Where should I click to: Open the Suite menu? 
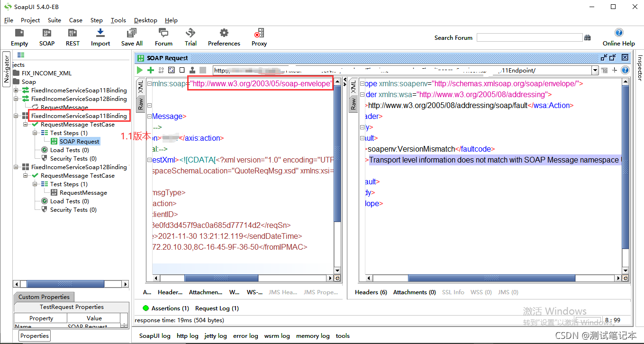[x=54, y=20]
